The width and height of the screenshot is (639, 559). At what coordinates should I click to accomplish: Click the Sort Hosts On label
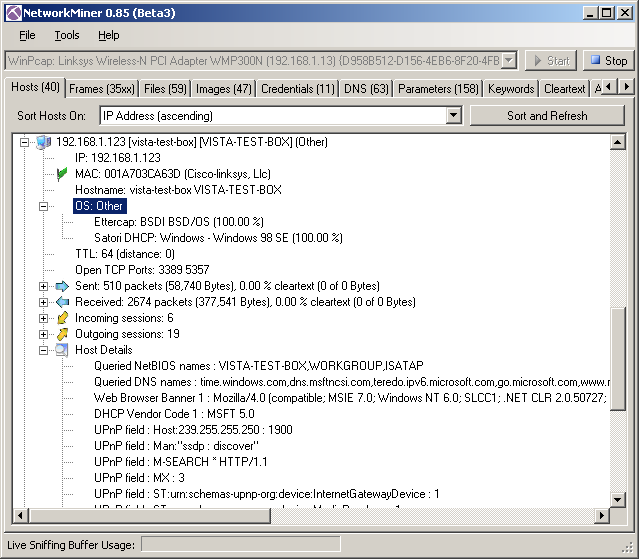click(51, 116)
